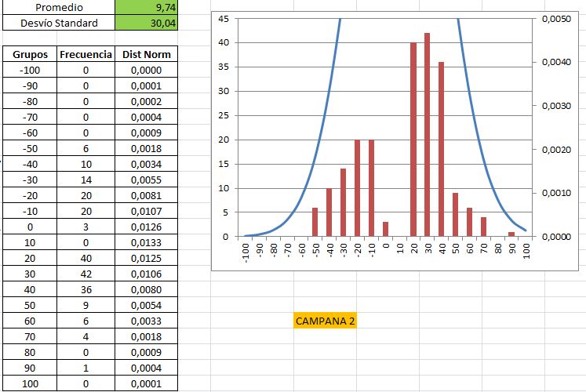The image size is (586, 392).
Task: Select the Promedio label cell
Action: [58, 7]
